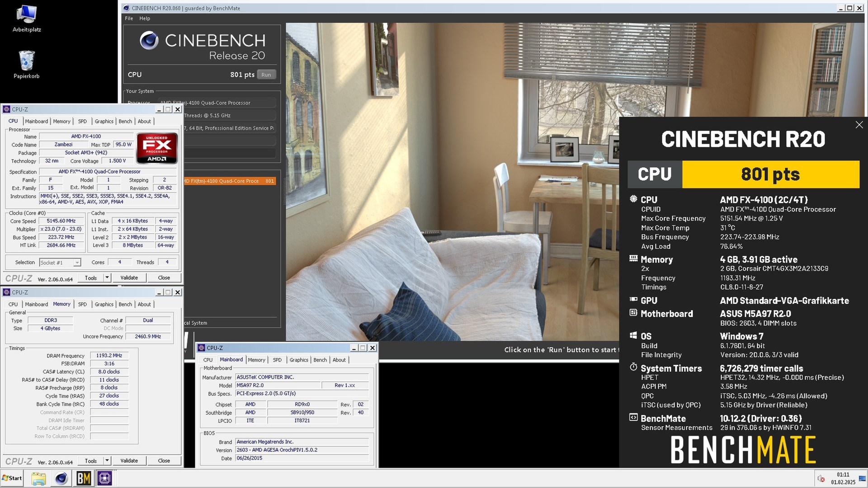
Task: Click the BenchMate Memory icon
Action: [633, 259]
